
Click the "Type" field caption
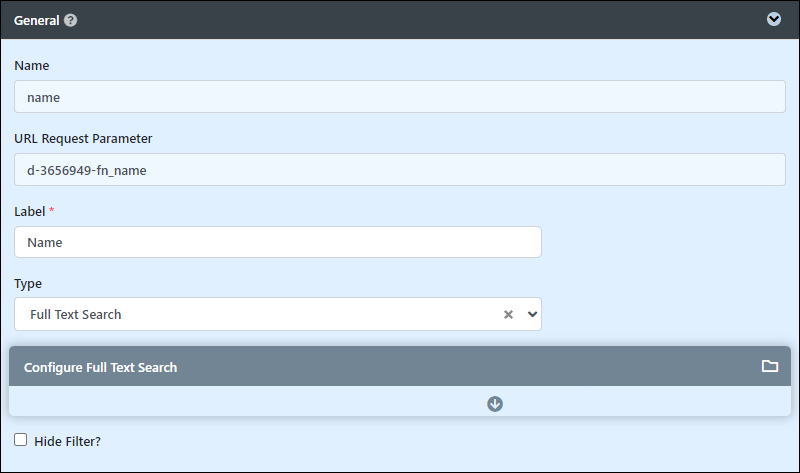pyautogui.click(x=28, y=284)
